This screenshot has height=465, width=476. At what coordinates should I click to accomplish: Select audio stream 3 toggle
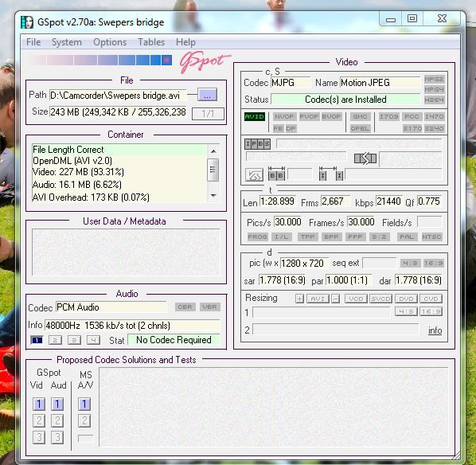coord(74,340)
